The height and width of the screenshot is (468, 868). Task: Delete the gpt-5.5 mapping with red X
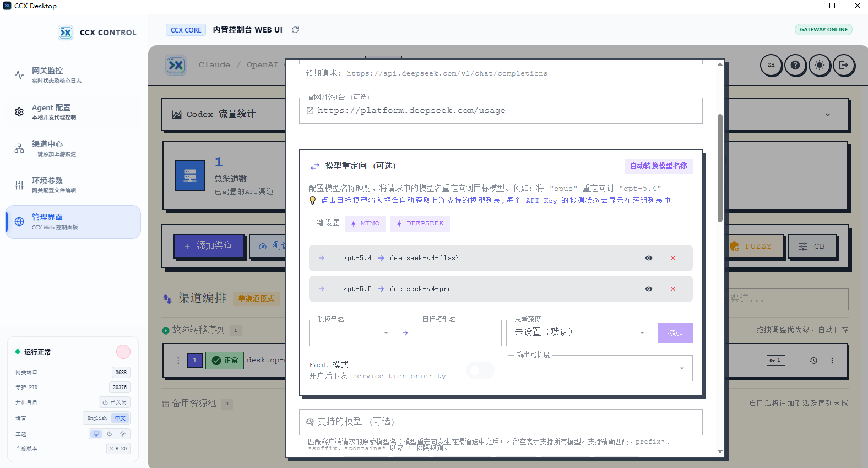673,289
